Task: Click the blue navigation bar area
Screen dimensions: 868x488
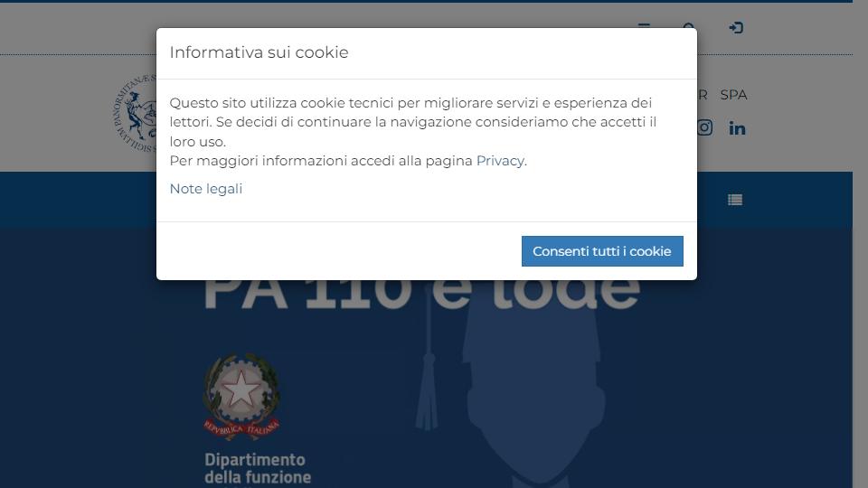Action: coord(426,200)
